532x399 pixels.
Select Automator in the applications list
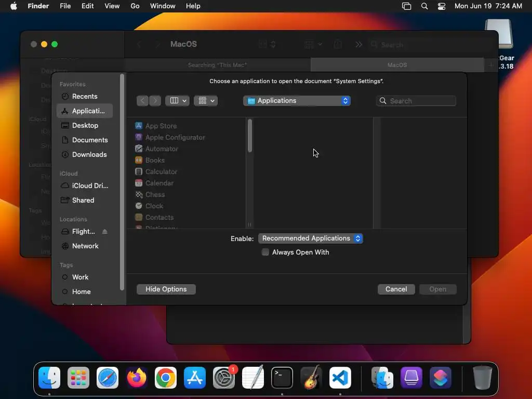click(156, 149)
